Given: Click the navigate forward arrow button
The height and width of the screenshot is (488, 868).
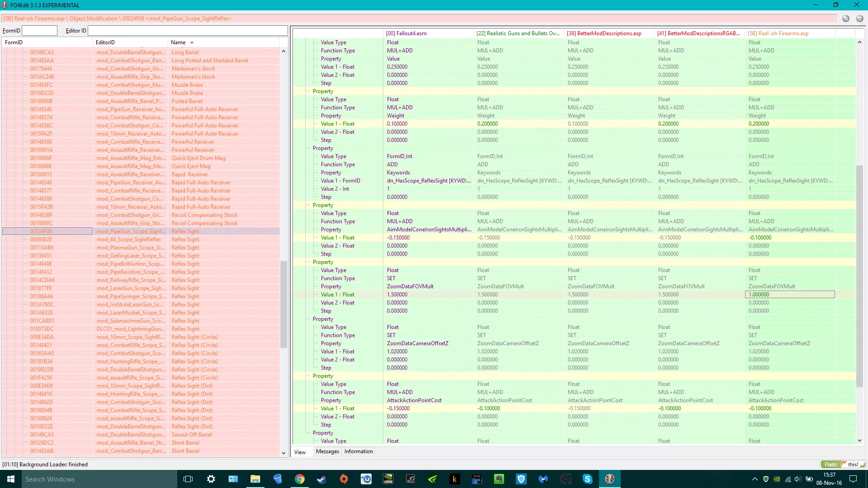Looking at the screenshot, I should click(x=860, y=19).
